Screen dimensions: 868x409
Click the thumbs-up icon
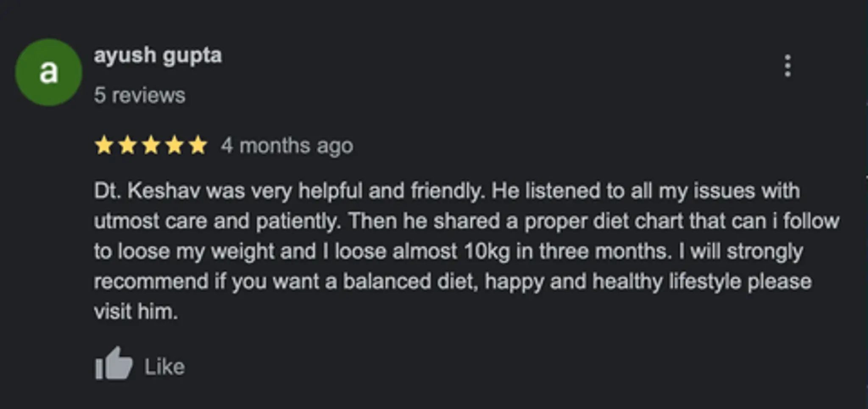click(x=113, y=364)
